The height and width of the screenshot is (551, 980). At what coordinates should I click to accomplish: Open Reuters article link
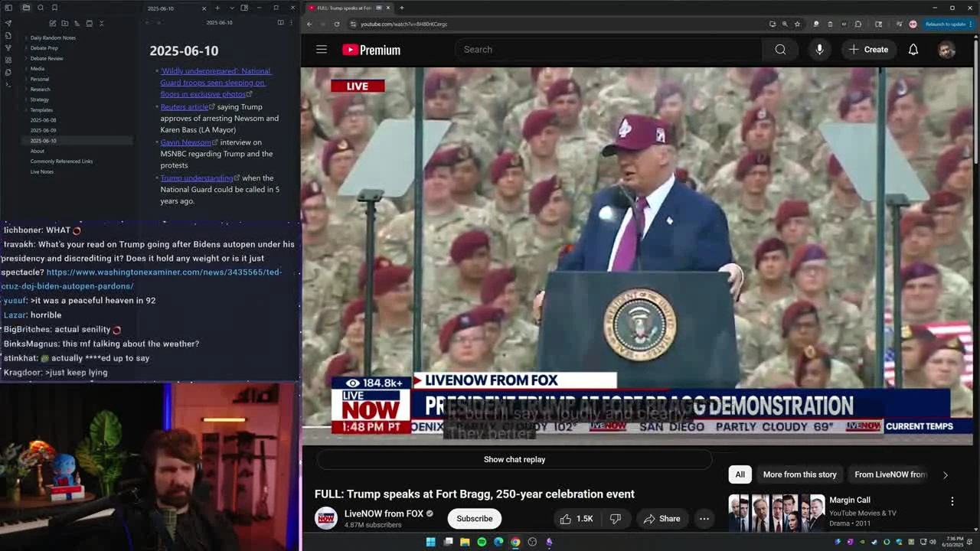[184, 107]
